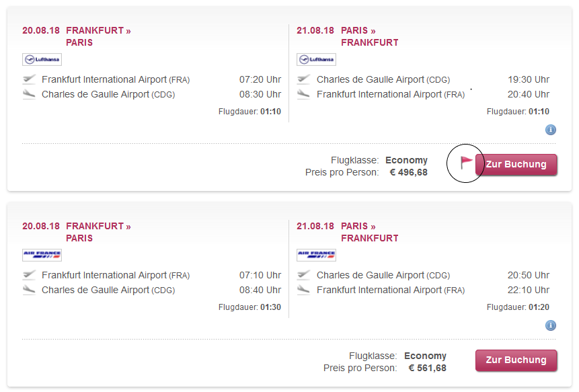579x392 pixels.
Task: Click the Economy class label in the Air France offer
Action: click(x=425, y=356)
